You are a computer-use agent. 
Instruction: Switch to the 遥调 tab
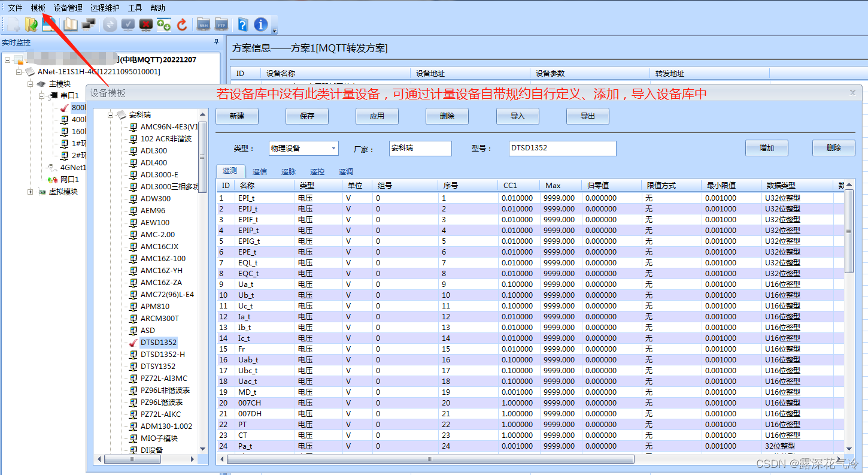coord(346,172)
